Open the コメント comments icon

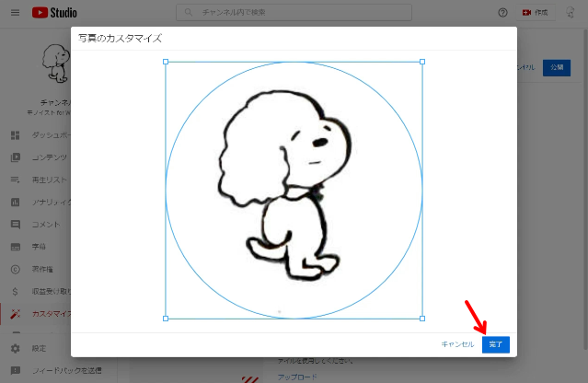click(16, 225)
